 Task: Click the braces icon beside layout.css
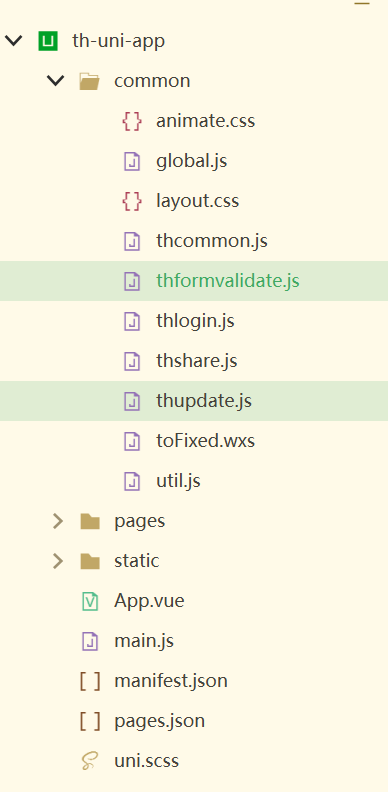pyautogui.click(x=132, y=201)
